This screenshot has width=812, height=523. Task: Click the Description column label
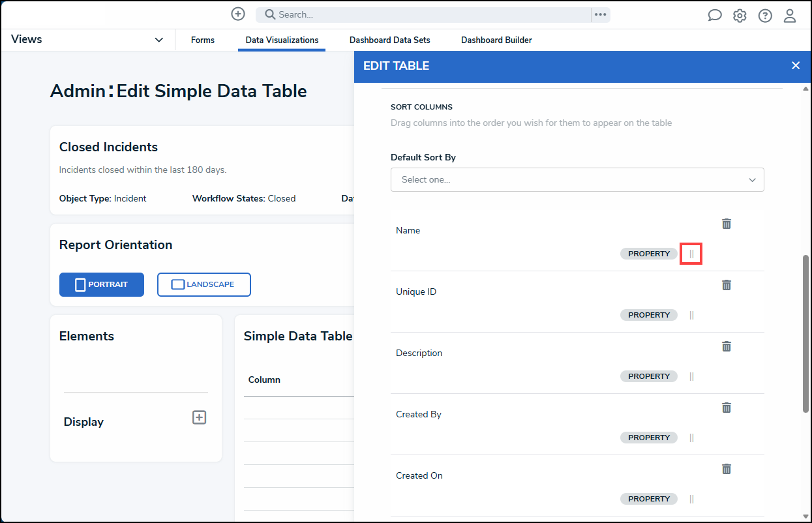(x=419, y=353)
